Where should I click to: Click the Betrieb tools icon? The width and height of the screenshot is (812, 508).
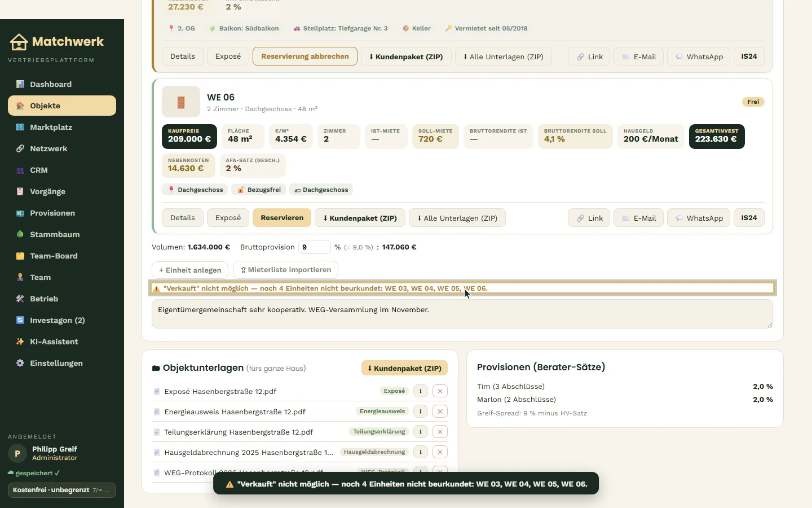click(x=20, y=299)
